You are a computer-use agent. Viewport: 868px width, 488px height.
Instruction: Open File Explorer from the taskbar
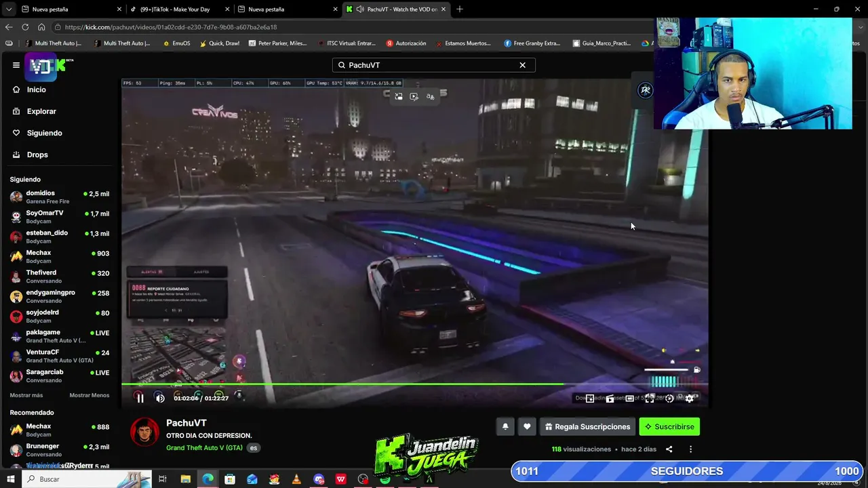click(x=185, y=479)
